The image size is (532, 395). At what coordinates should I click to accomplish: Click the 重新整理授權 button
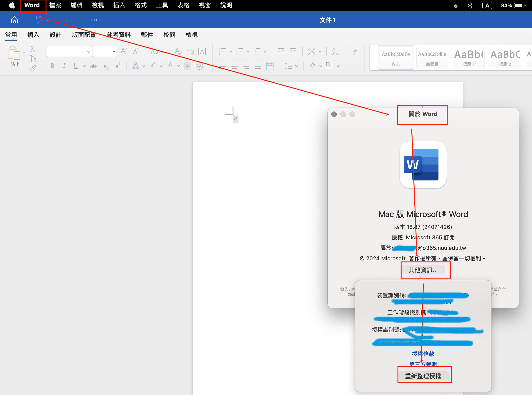(423, 376)
